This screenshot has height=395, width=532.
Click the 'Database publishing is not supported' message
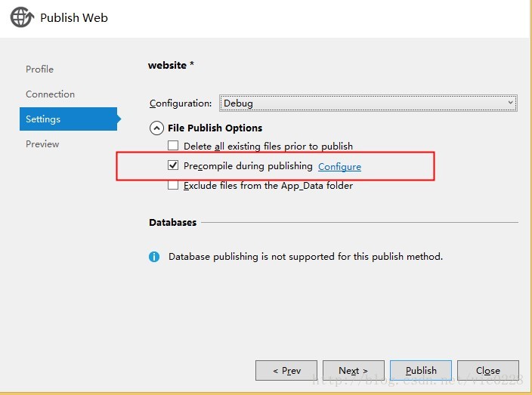pos(305,257)
